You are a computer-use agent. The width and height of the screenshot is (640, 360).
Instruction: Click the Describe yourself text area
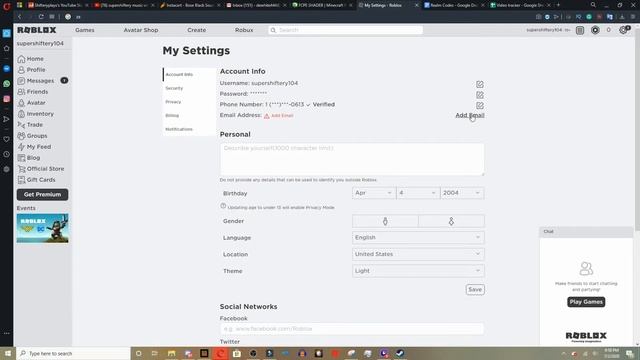[352, 159]
